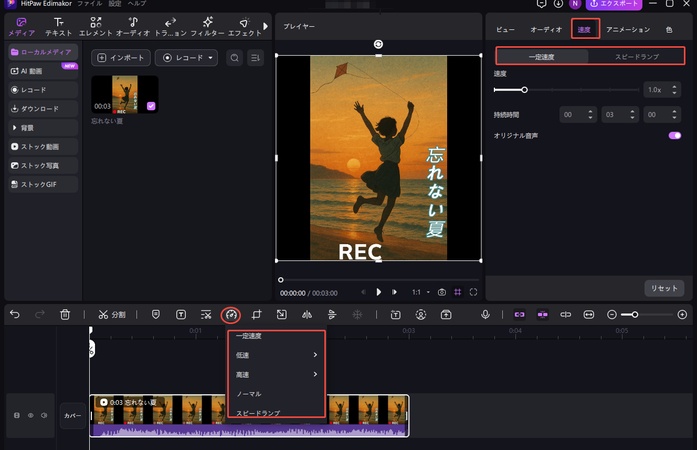Switch to the アニメーション tab

627,30
